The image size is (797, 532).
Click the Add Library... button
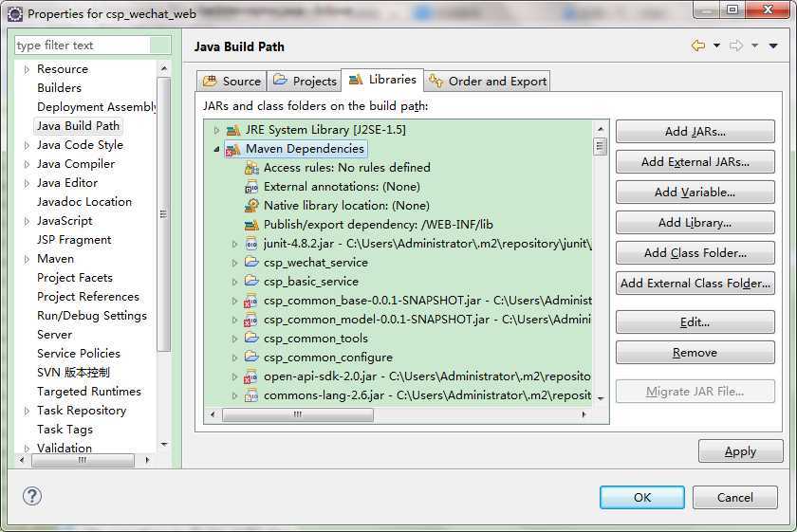pos(695,223)
